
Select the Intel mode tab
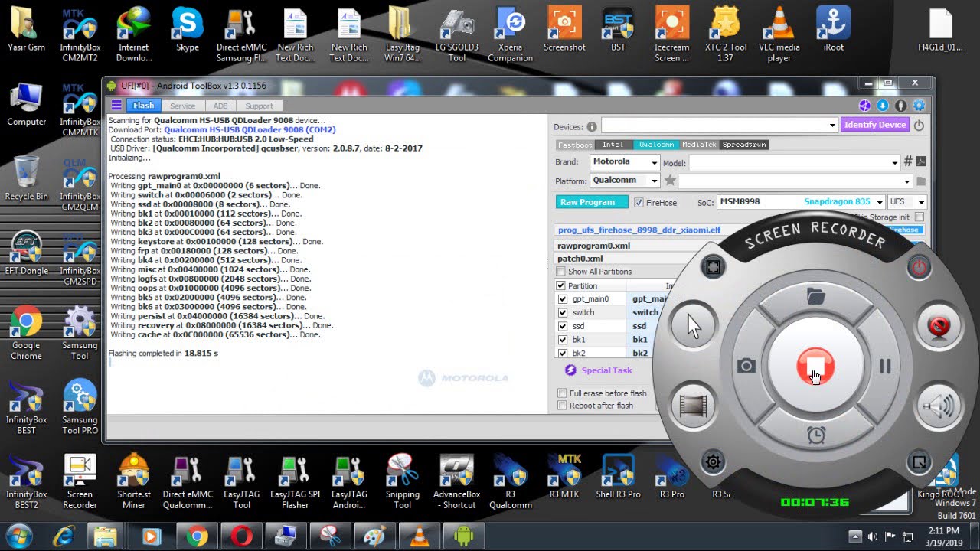[613, 145]
